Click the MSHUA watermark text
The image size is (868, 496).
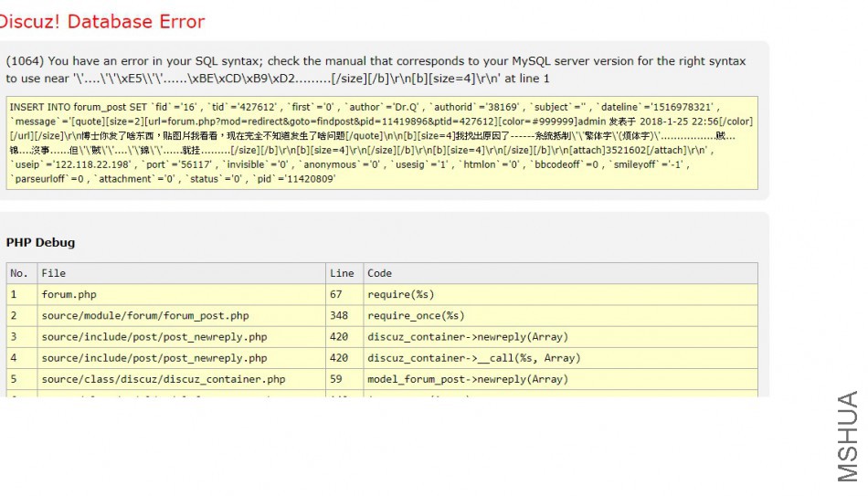[847, 437]
